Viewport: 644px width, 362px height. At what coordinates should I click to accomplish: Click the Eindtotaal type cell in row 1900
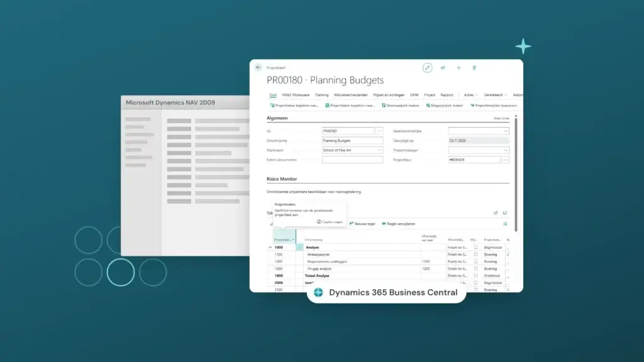coord(492,276)
